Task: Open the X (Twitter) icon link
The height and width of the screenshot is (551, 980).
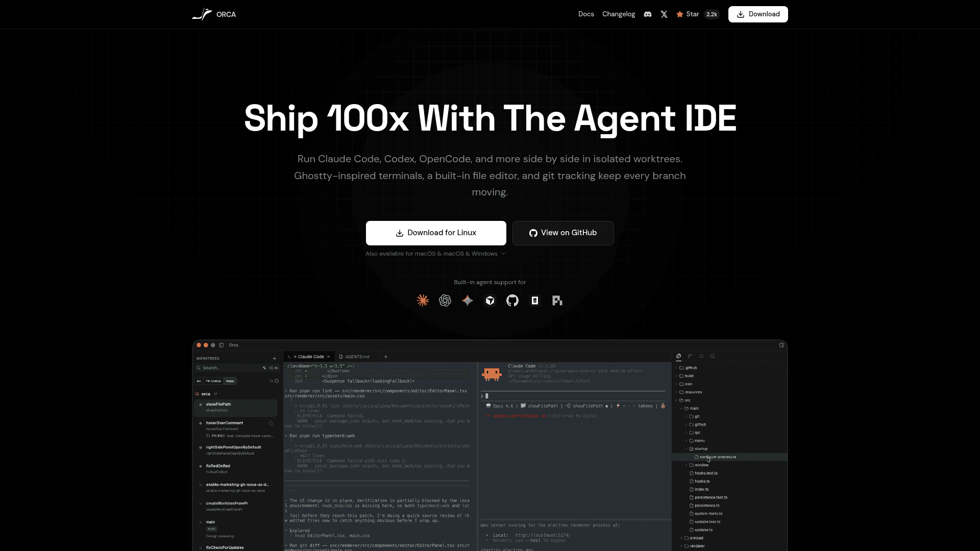Action: coord(664,14)
